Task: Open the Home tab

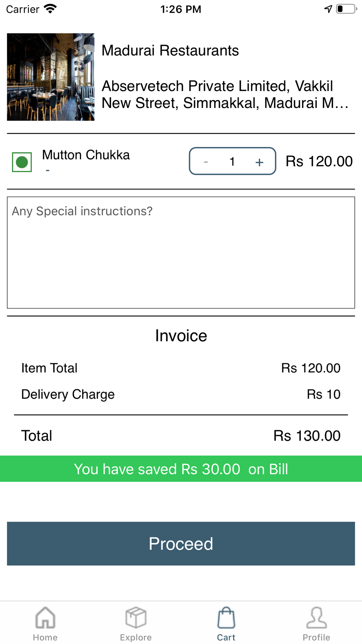Action: (45, 623)
